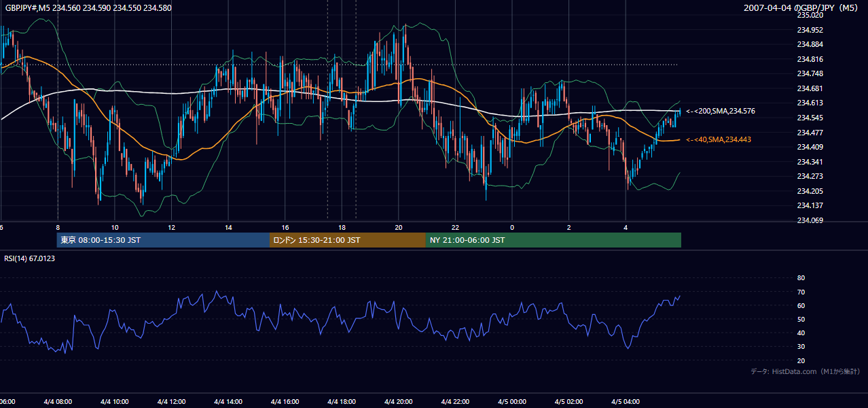Click hour label 22 under price chart
This screenshot has height=408, width=868.
pyautogui.click(x=456, y=228)
